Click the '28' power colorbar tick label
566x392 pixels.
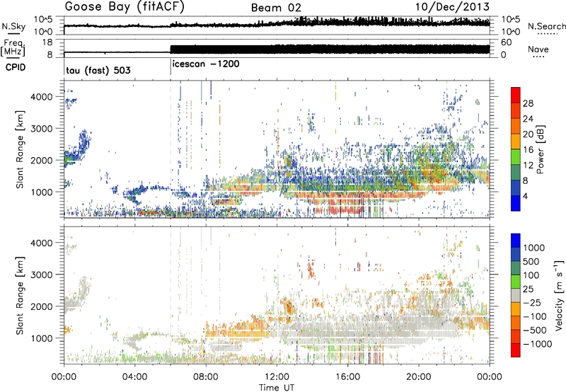[x=528, y=103]
